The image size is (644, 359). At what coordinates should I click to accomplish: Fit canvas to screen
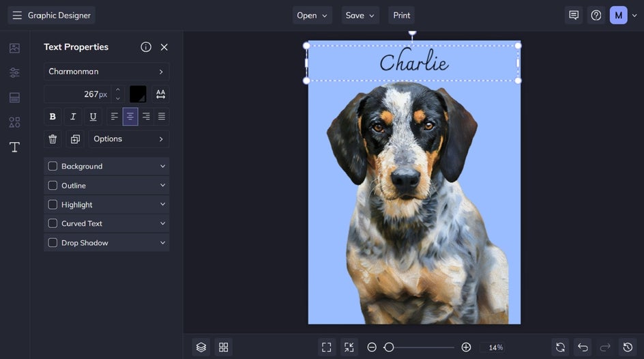(x=327, y=347)
